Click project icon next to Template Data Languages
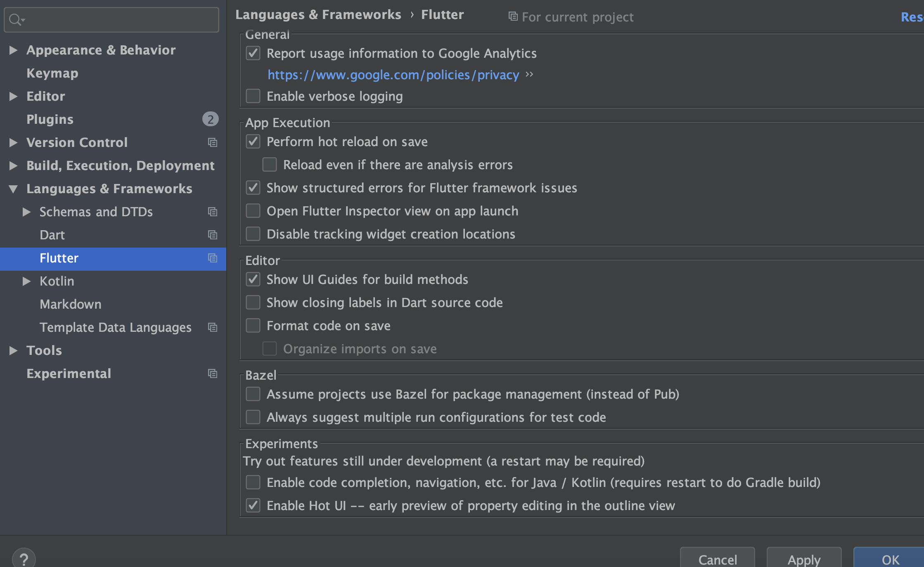 (213, 327)
